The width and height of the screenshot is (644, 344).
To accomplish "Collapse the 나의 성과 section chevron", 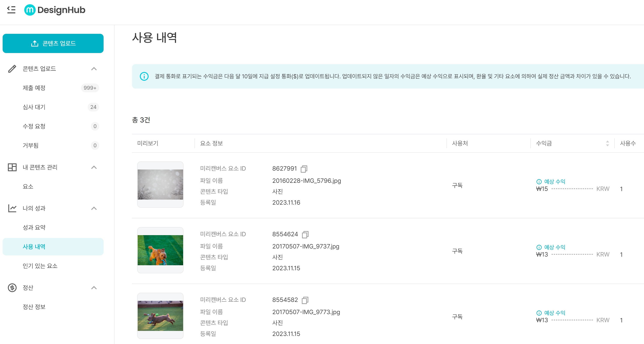I will (94, 208).
